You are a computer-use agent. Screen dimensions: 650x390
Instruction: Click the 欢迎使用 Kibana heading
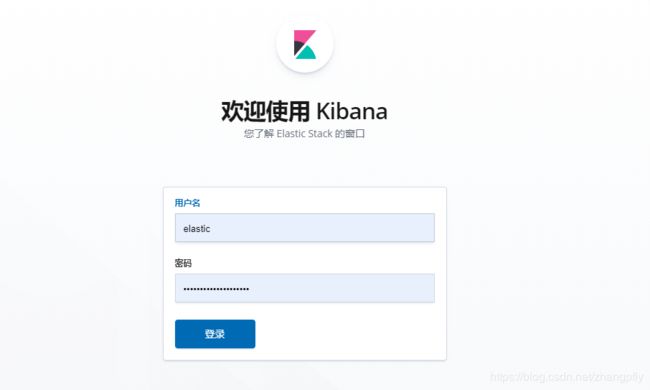click(x=305, y=111)
